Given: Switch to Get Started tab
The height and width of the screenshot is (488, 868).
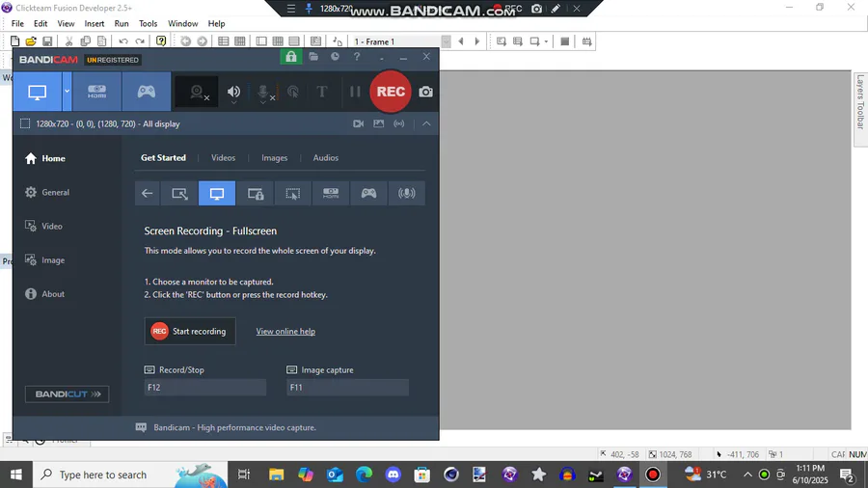Looking at the screenshot, I should 163,158.
